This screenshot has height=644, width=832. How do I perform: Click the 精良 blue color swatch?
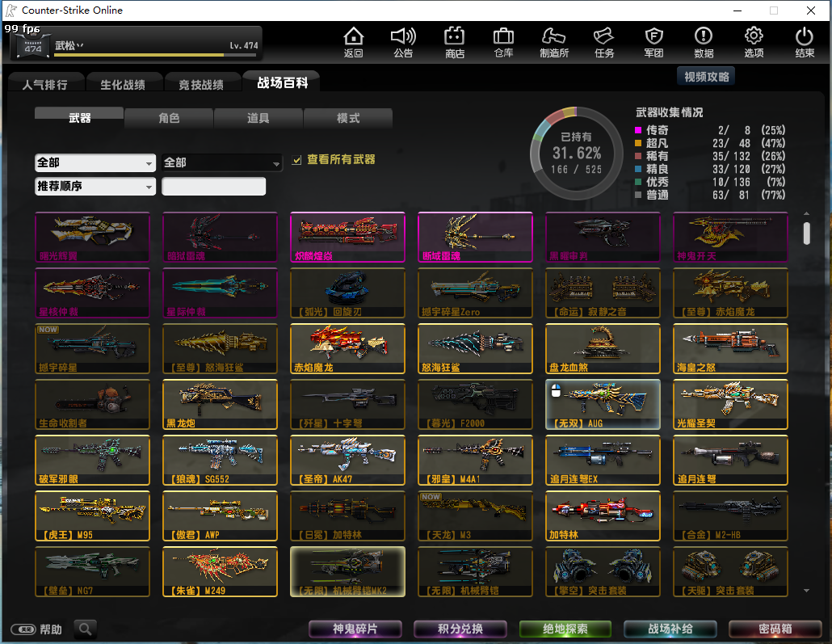[x=638, y=170]
